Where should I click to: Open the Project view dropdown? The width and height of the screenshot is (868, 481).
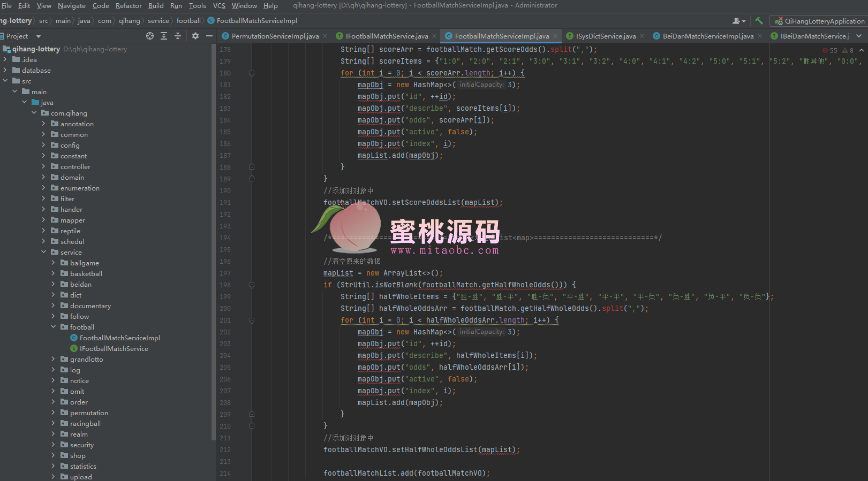pyautogui.click(x=38, y=36)
